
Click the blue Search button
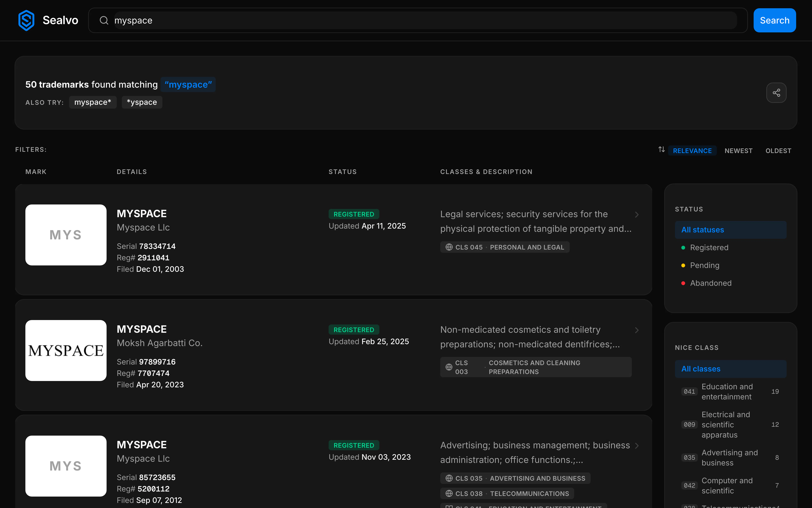[774, 20]
